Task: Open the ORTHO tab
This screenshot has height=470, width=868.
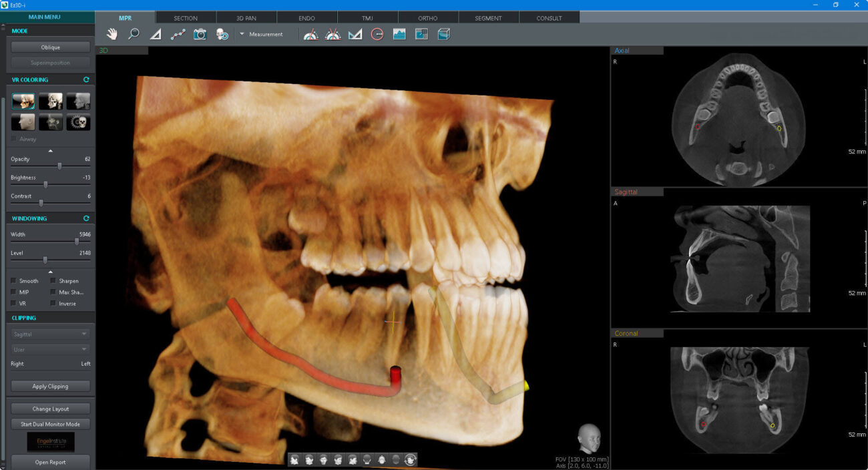Action: tap(428, 18)
